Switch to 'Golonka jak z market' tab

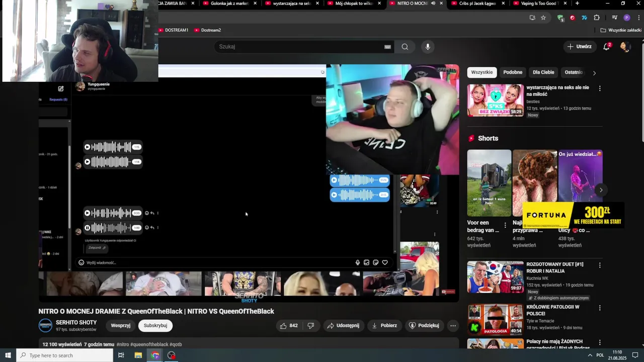(x=229, y=4)
